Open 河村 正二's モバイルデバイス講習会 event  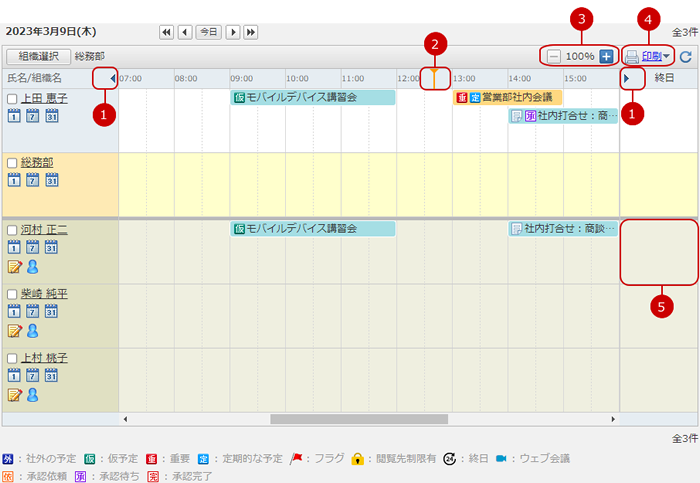[x=312, y=229]
